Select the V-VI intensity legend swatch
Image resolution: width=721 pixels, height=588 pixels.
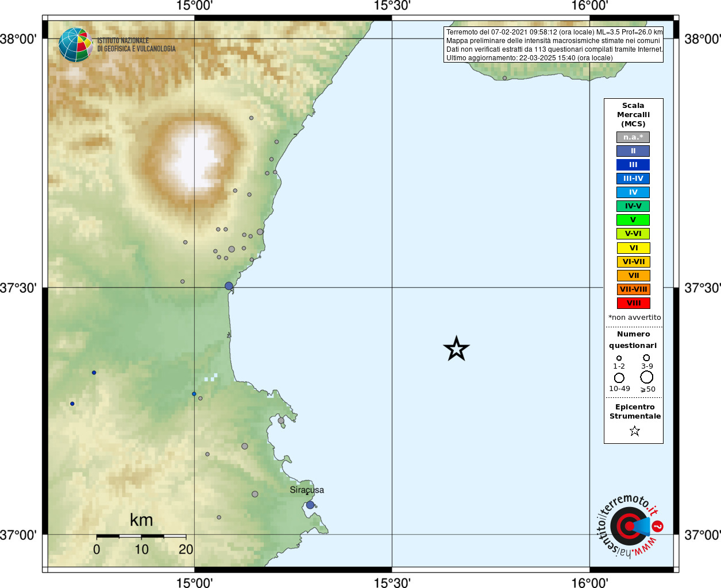pyautogui.click(x=633, y=234)
